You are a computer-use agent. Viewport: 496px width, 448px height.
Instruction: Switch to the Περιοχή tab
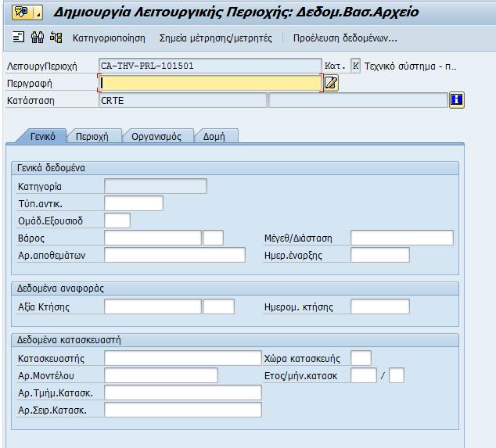92,136
